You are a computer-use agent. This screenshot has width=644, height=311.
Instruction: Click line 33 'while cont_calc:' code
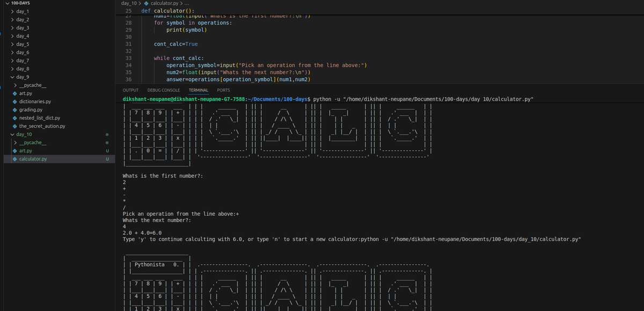(179, 58)
